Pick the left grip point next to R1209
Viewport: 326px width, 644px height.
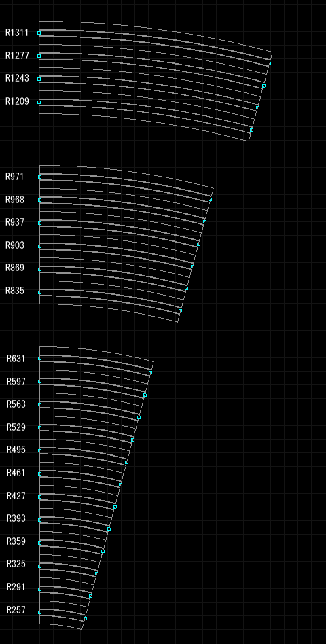39,103
